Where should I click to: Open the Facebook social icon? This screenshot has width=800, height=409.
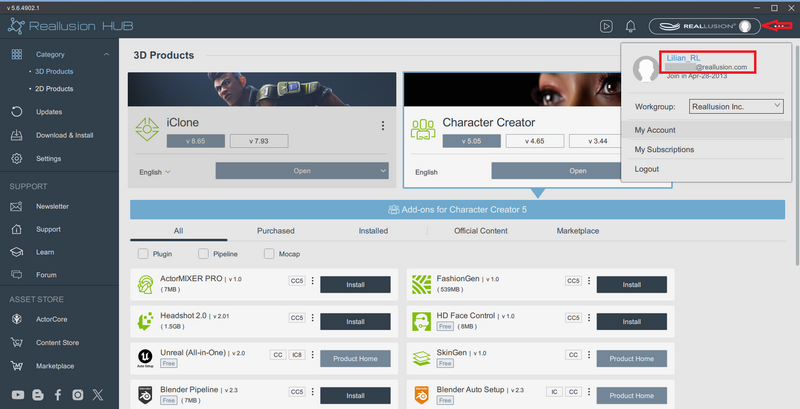point(58,394)
